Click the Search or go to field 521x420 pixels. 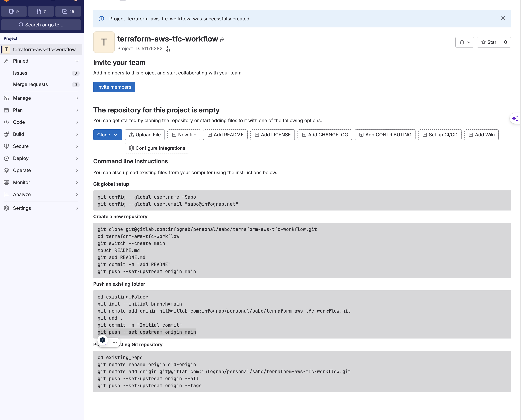[41, 25]
